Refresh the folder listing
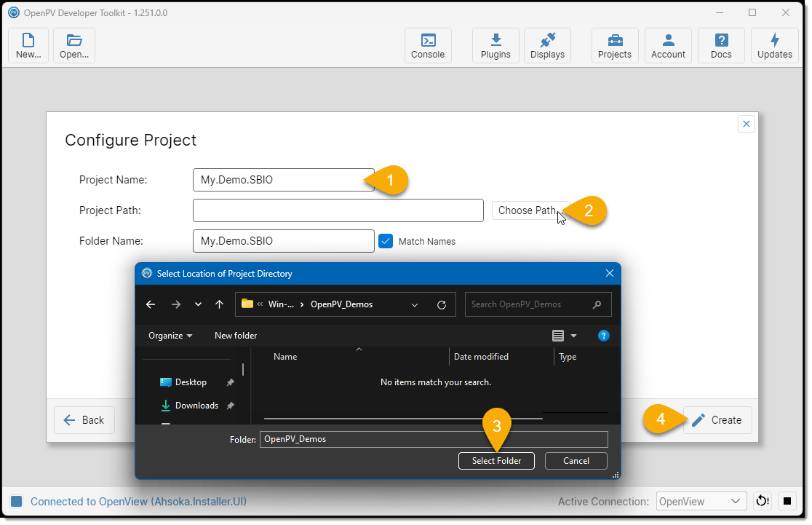Viewport: 812px width, 525px height. click(x=442, y=305)
